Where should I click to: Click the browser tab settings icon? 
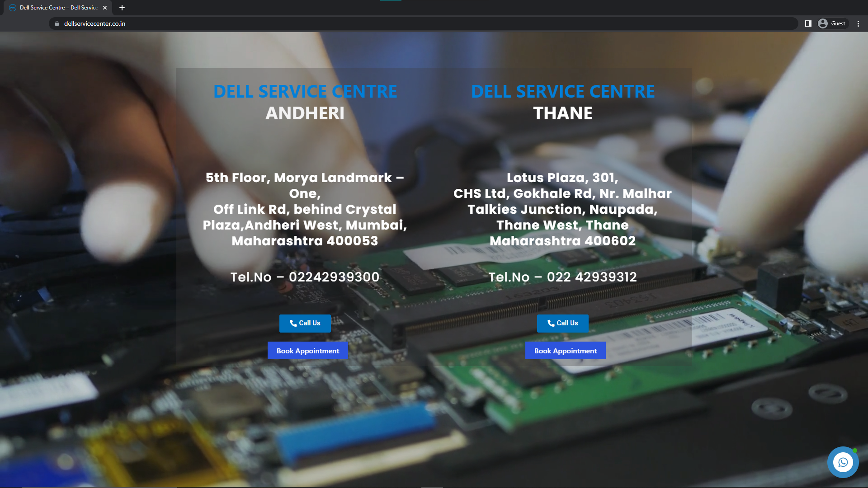coord(858,24)
